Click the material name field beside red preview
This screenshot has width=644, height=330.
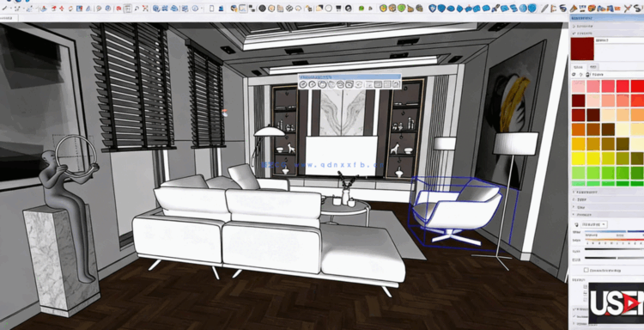619,40
